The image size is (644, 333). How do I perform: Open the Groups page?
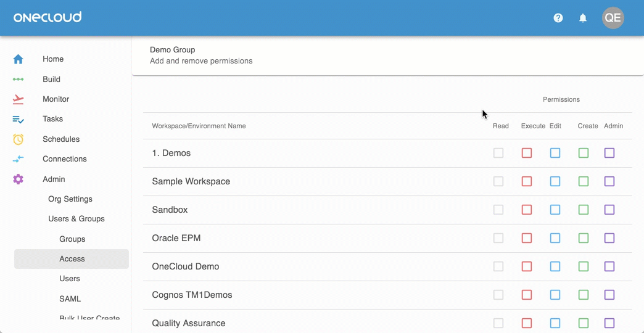[x=72, y=239]
